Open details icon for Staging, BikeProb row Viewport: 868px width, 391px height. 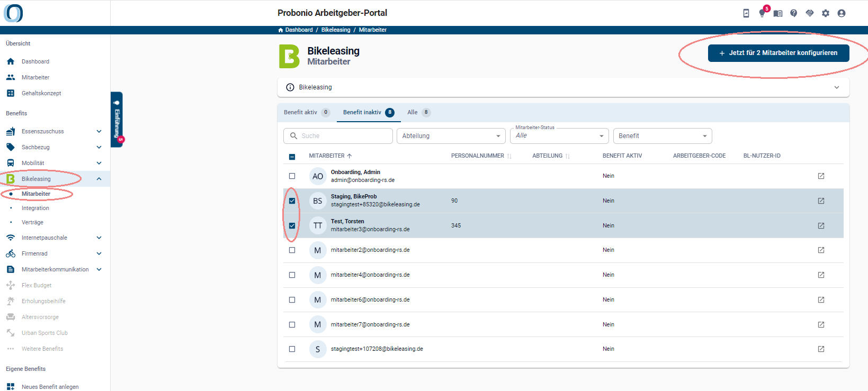[x=821, y=201]
